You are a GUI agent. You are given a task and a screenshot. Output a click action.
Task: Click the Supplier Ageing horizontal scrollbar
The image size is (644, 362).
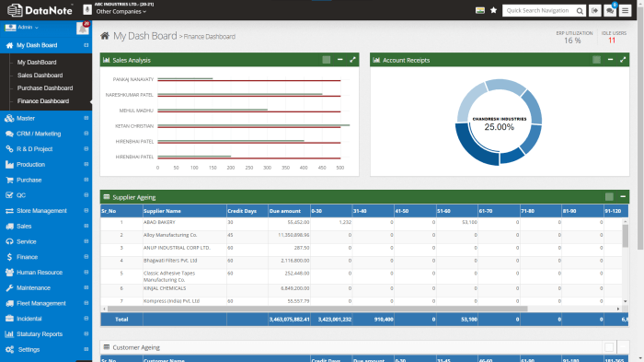[317, 309]
